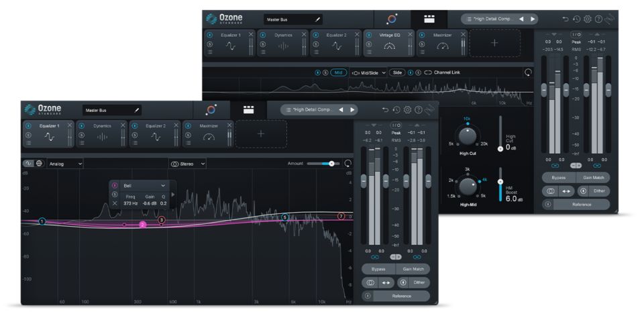The height and width of the screenshot is (322, 644).
Task: Click I/O meter button in the front window
Action: coord(396,125)
